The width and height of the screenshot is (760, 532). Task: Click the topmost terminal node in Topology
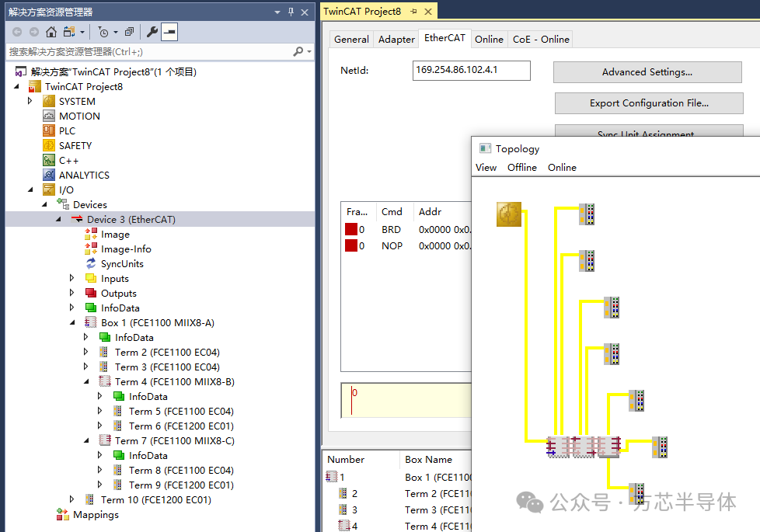[x=587, y=214]
